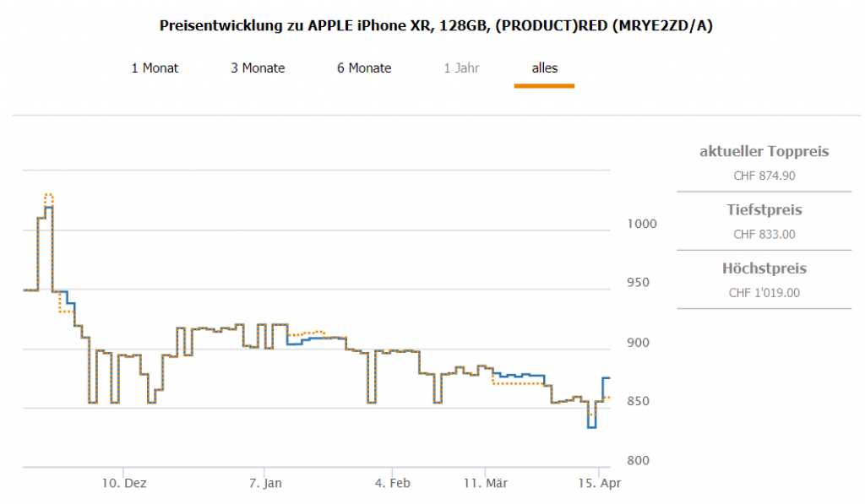Click the 15. Apr date marker
865x504 pixels.
(x=599, y=484)
